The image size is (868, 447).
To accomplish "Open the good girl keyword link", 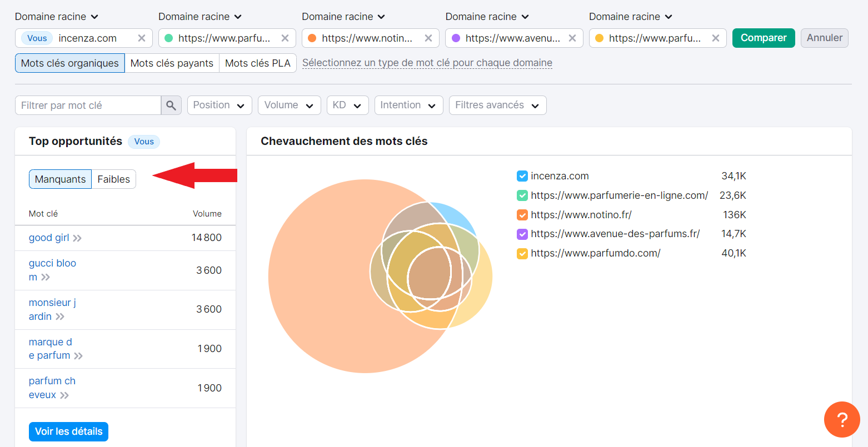I will (x=49, y=238).
